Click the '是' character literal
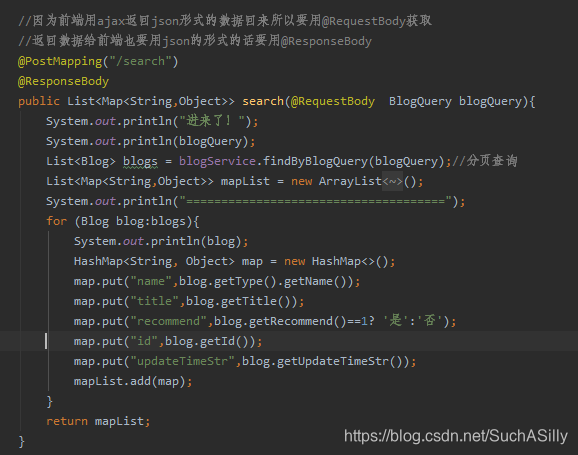578x455 pixels. (396, 320)
